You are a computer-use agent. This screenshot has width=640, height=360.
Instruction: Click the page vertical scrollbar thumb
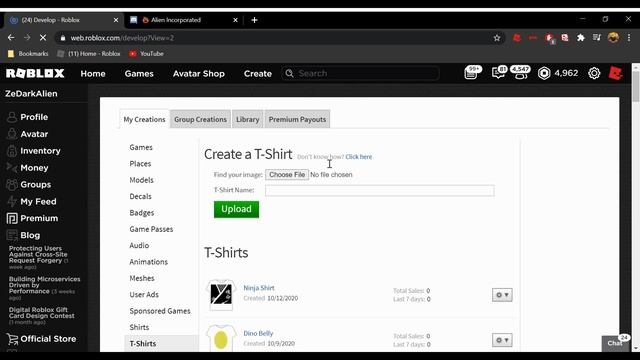pos(636,87)
